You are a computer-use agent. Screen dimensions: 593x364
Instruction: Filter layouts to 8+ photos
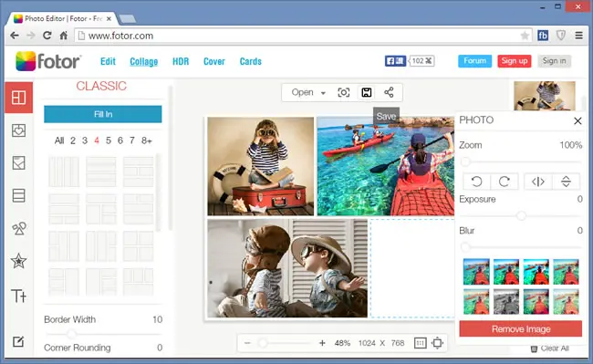tap(147, 140)
